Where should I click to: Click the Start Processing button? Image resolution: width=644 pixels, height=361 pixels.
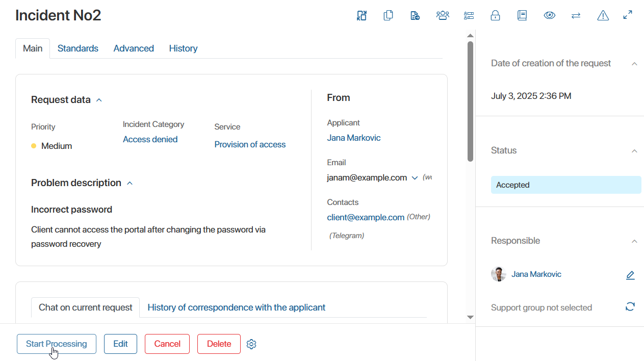(x=57, y=344)
